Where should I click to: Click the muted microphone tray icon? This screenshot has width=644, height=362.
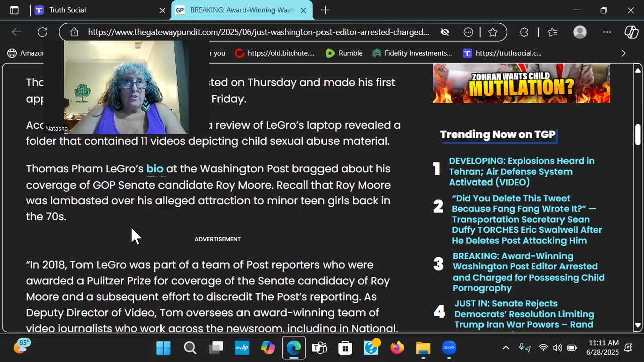pos(525,348)
